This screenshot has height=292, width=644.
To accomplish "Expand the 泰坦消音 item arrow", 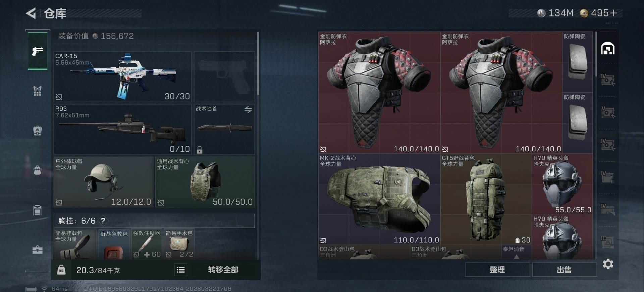I will 517,257.
